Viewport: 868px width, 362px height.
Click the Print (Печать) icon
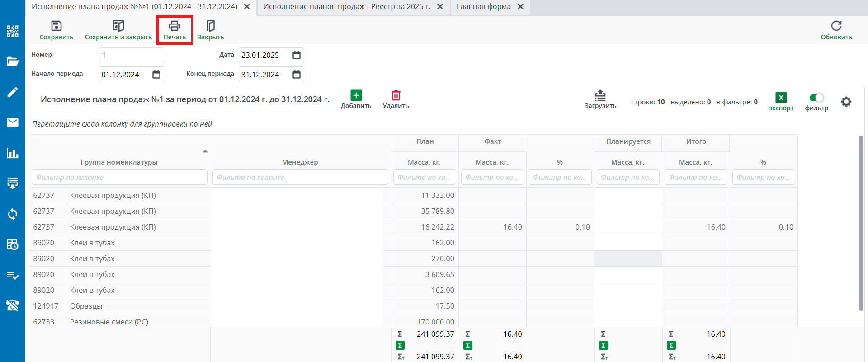coord(175,26)
